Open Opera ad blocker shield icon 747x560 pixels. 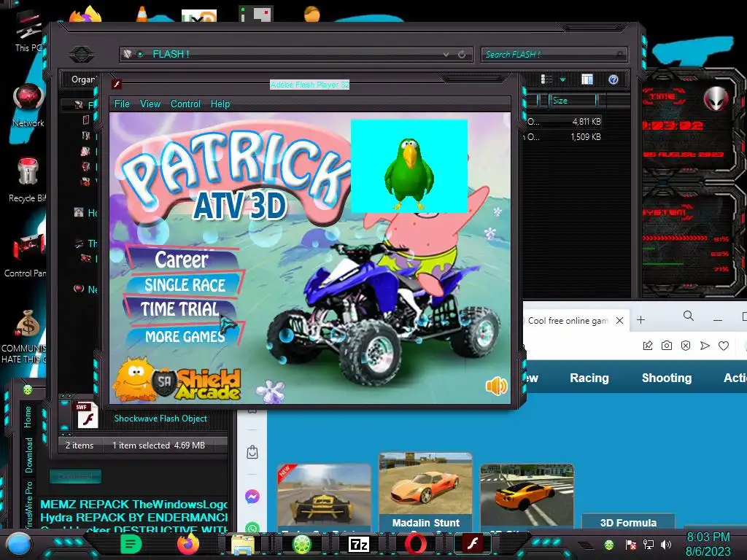tap(686, 346)
